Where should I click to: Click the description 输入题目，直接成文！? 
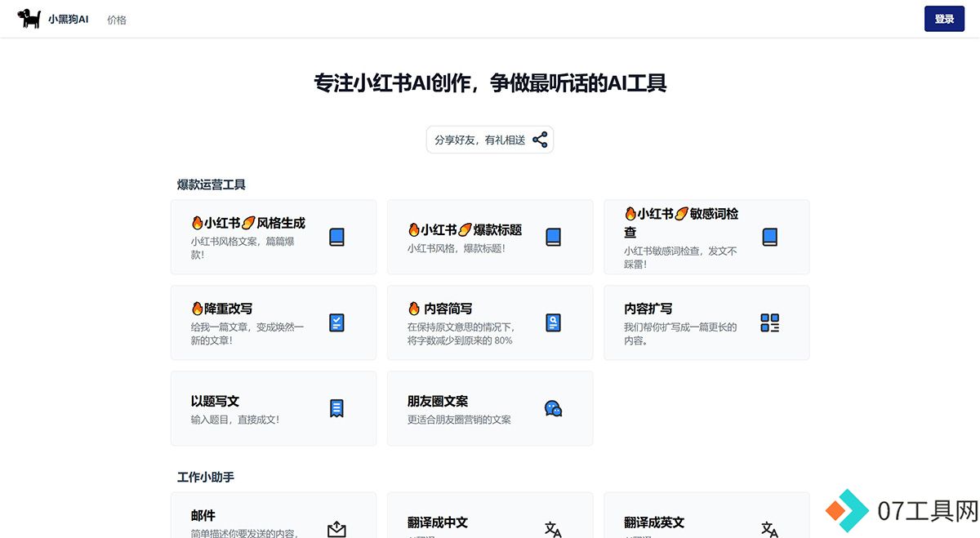click(235, 419)
